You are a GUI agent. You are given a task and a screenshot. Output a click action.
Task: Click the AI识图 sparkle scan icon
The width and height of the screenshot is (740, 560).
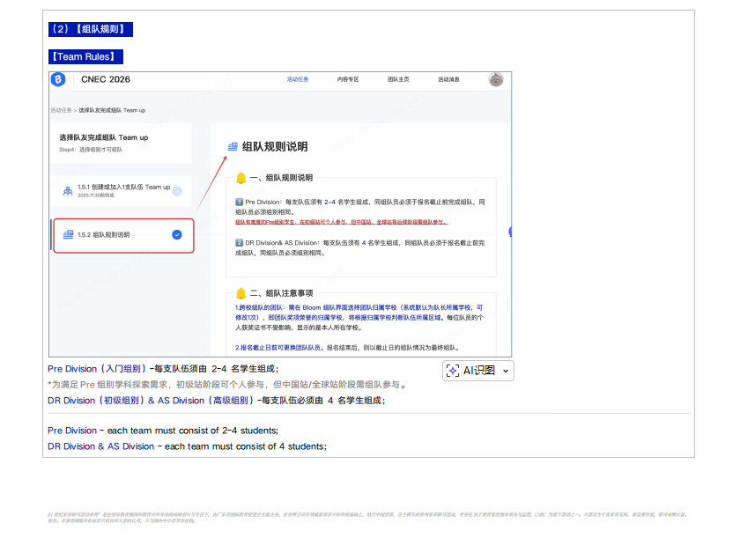453,371
